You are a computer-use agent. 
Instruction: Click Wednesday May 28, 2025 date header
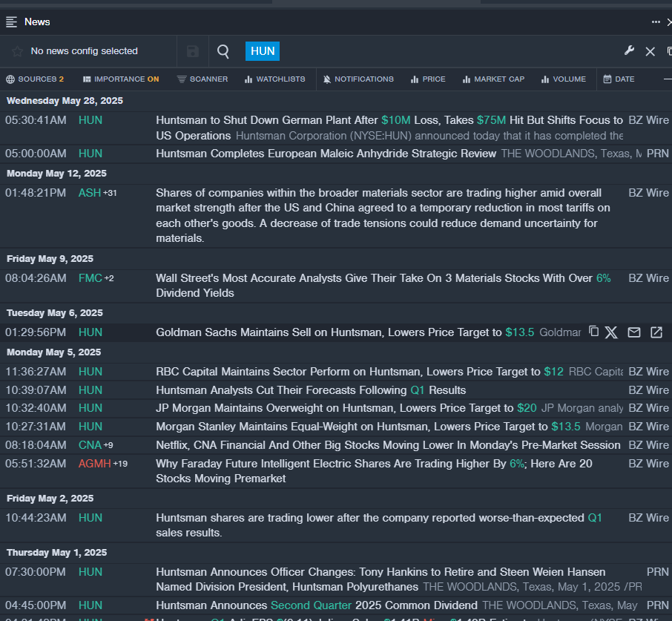coord(65,101)
